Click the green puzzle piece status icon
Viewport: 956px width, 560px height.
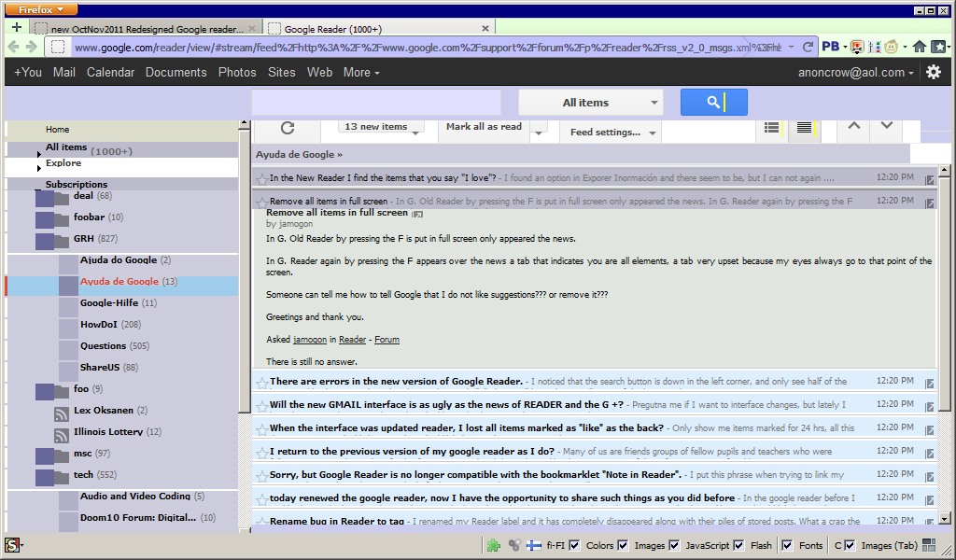coord(493,545)
